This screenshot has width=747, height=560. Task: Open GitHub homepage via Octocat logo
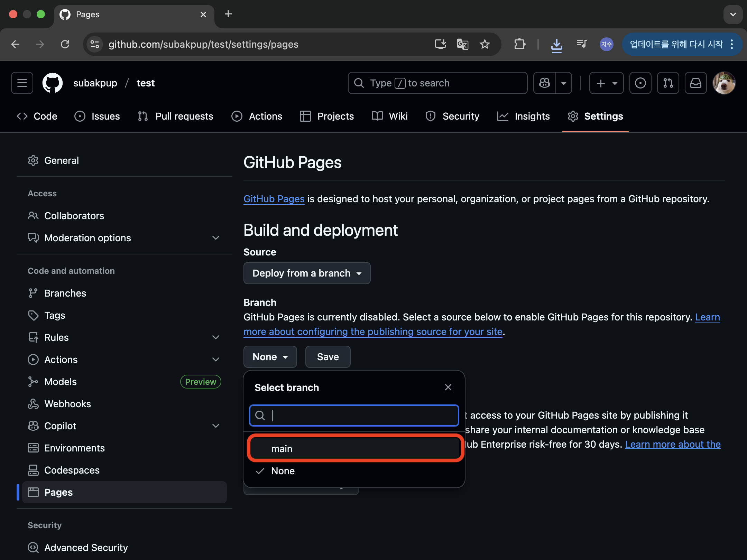click(x=52, y=83)
